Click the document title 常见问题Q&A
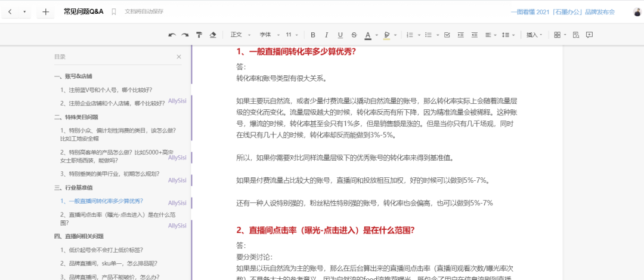 [x=84, y=11]
